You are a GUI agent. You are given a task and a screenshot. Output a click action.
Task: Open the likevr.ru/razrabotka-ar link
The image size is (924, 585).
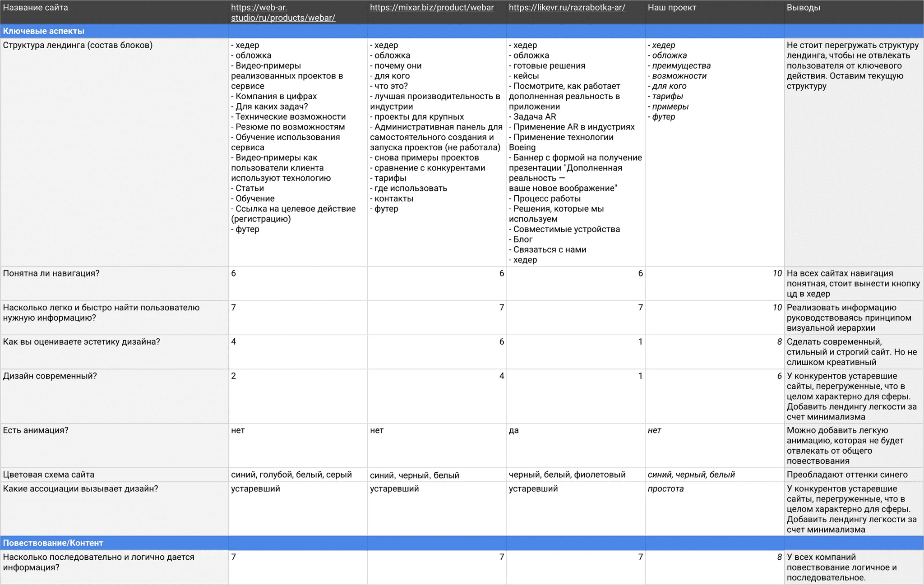click(x=567, y=8)
